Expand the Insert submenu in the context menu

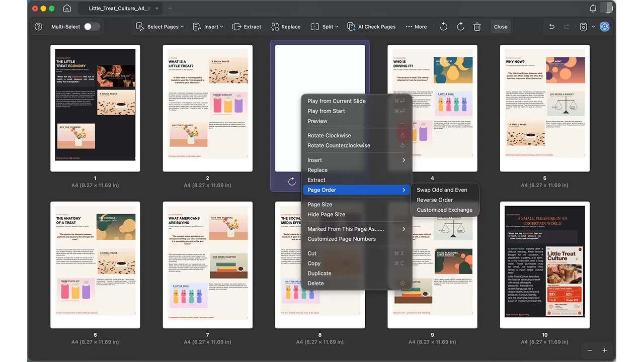(356, 160)
